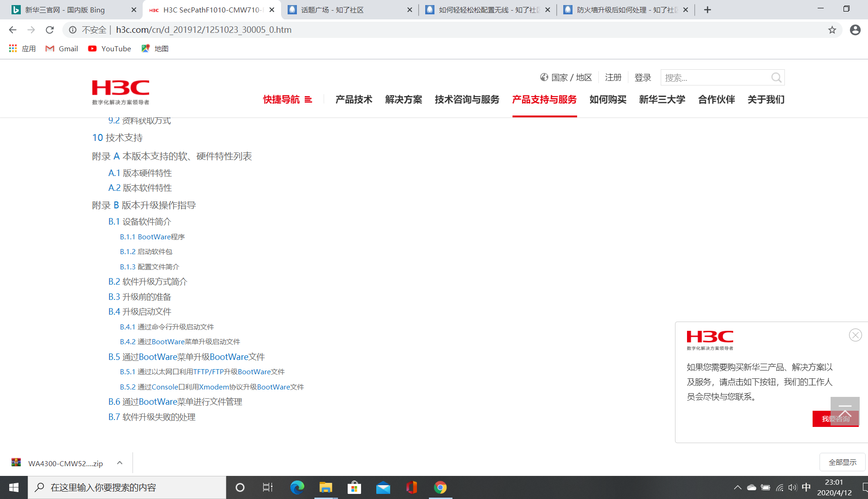
Task: Open the volume control in system tray
Action: (x=793, y=487)
